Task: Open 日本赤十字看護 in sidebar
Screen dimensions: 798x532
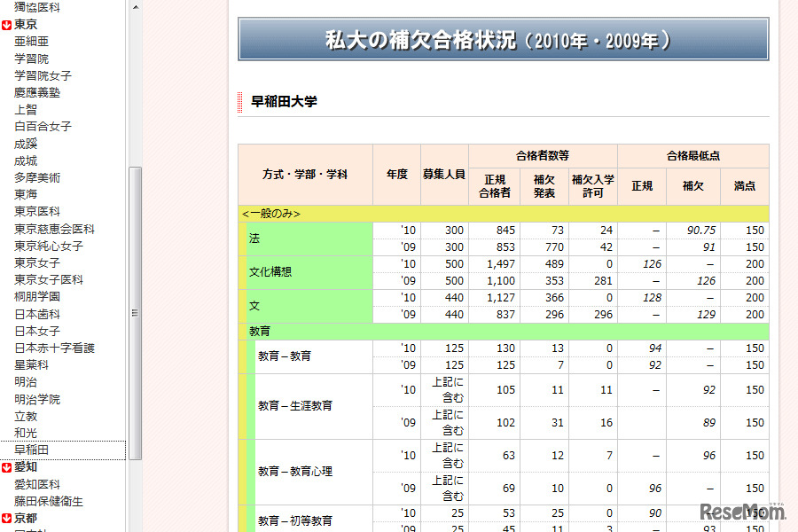Action: tap(54, 348)
